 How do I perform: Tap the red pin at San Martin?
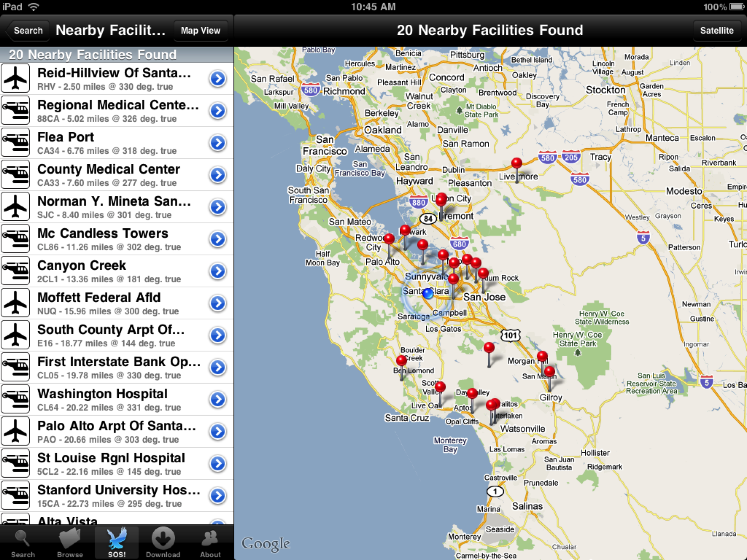549,372
